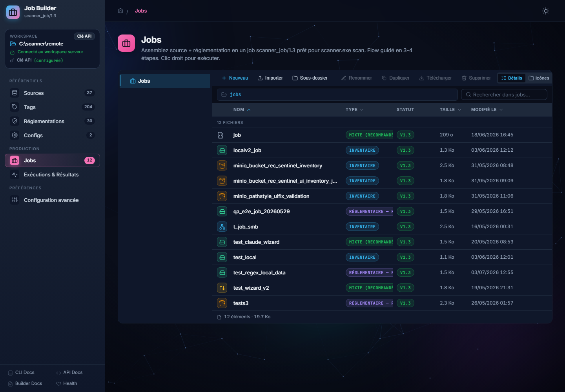Switch to Détails view mode
This screenshot has height=392, width=565.
[x=512, y=78]
